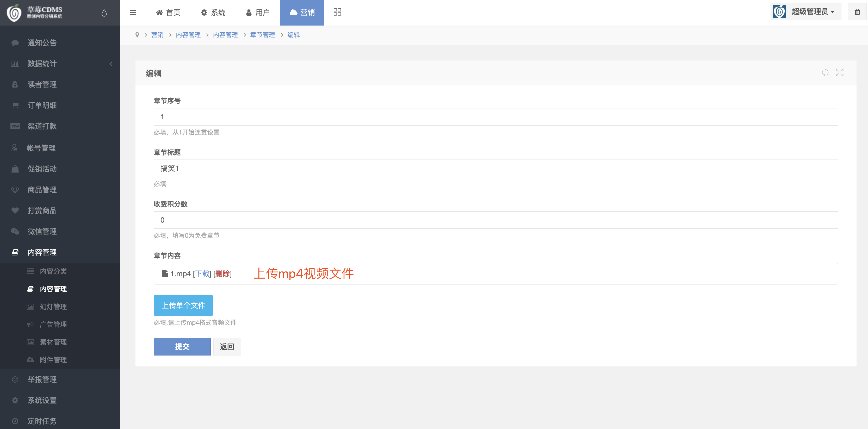
Task: Switch to the 系统 top tab
Action: coord(213,13)
